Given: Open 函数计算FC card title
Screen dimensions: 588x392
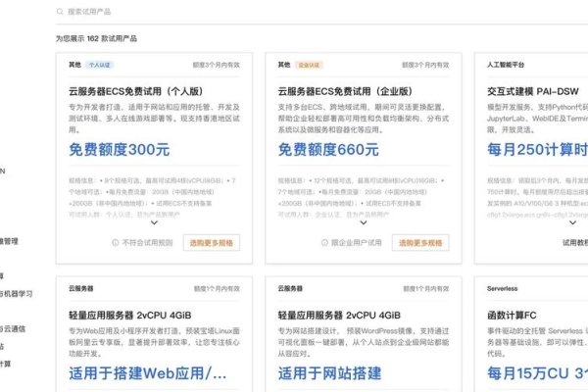Looking at the screenshot, I should pyautogui.click(x=512, y=316).
